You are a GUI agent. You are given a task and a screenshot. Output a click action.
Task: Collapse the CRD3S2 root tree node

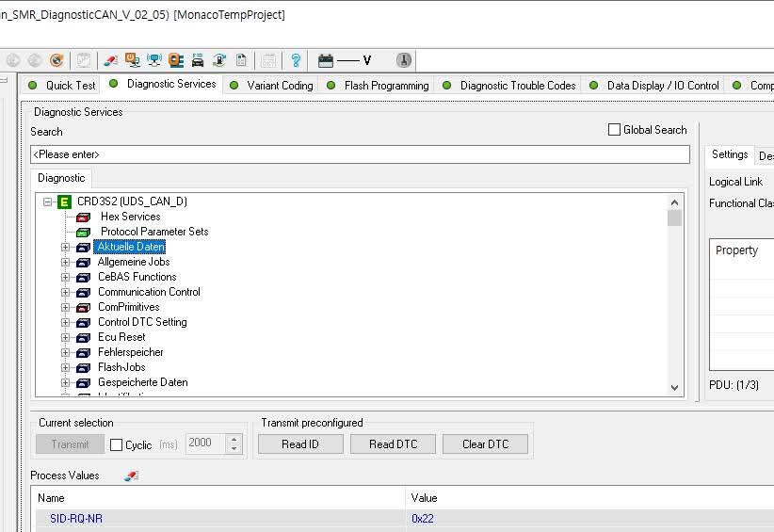point(47,202)
